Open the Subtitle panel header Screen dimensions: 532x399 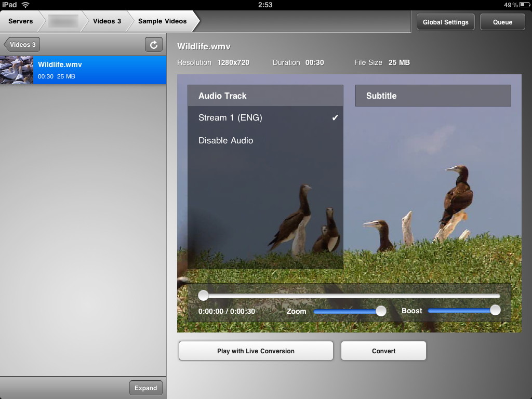pos(433,96)
